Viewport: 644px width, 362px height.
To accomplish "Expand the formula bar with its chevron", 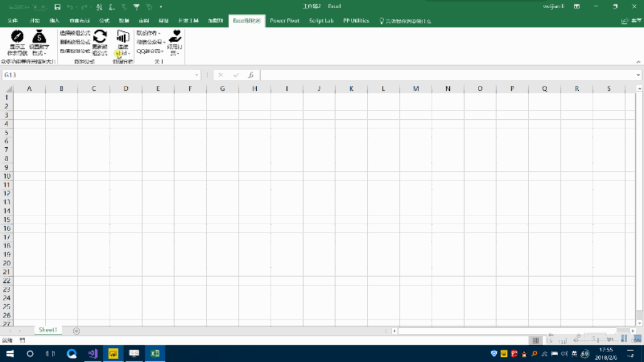I will click(638, 75).
